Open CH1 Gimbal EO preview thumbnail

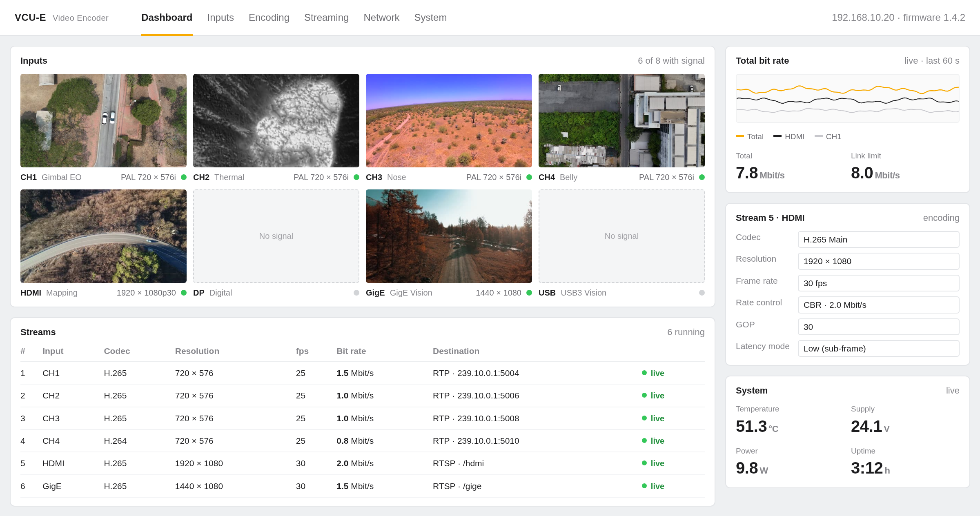coord(103,120)
